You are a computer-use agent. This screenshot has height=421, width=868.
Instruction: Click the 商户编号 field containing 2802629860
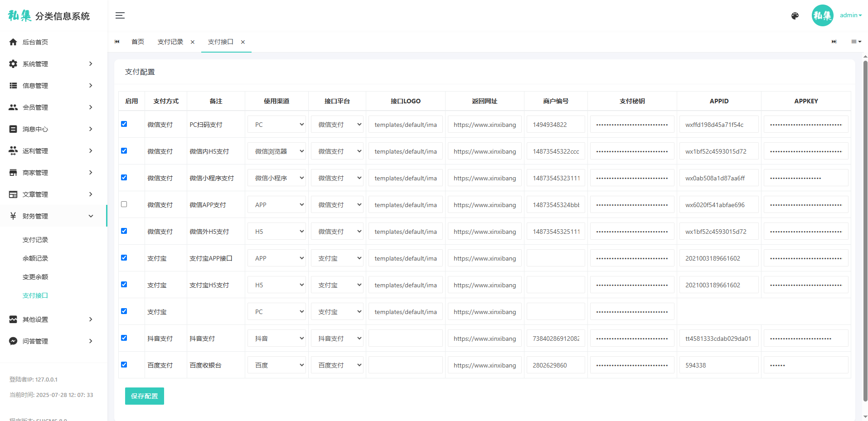(x=555, y=365)
